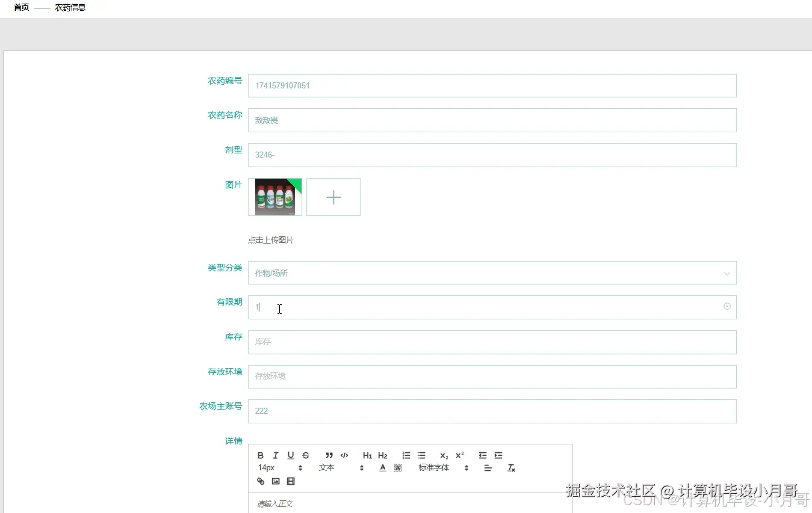
Task: Toggle bold formatting in the 详情 editor
Action: 260,455
